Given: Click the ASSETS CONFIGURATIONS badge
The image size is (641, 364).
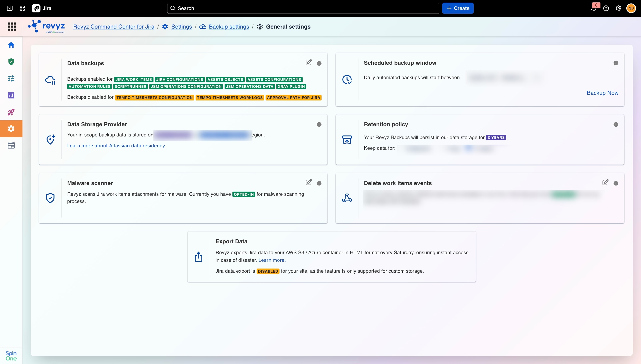Looking at the screenshot, I should pyautogui.click(x=274, y=80).
